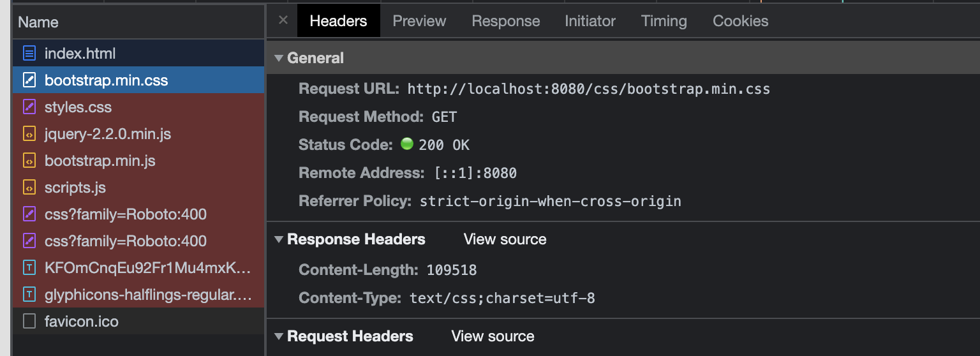Click the favicon.ico blank file icon
This screenshot has height=356, width=980.
coord(29,322)
